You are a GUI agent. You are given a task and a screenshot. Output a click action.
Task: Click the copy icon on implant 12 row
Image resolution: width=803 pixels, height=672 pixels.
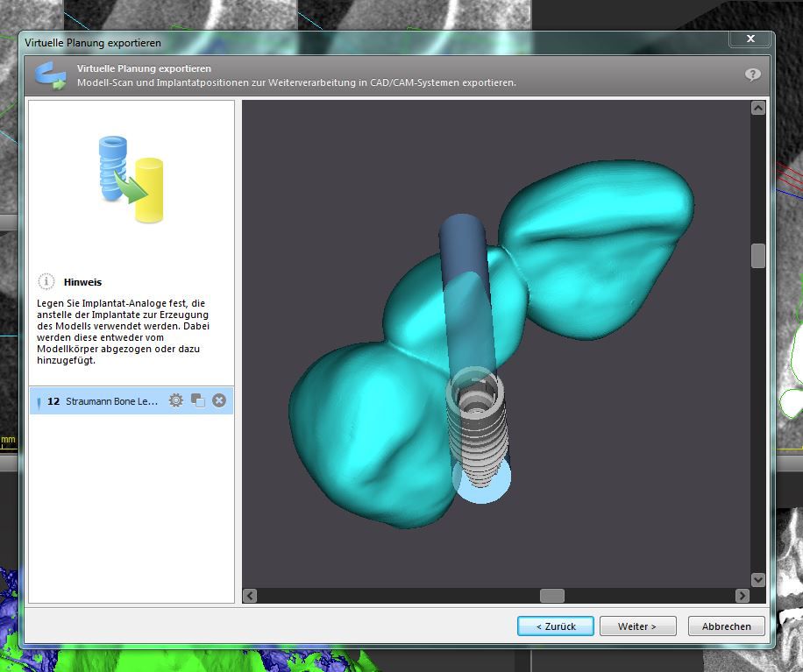pyautogui.click(x=197, y=400)
